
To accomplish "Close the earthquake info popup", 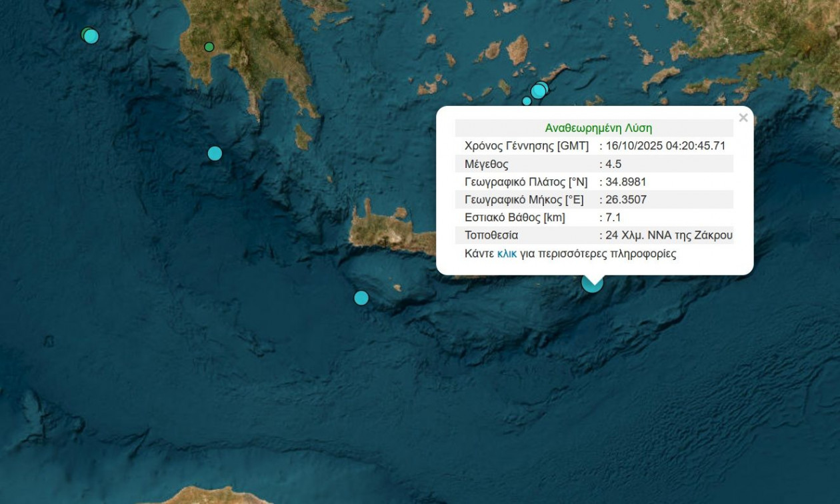I will click(743, 118).
